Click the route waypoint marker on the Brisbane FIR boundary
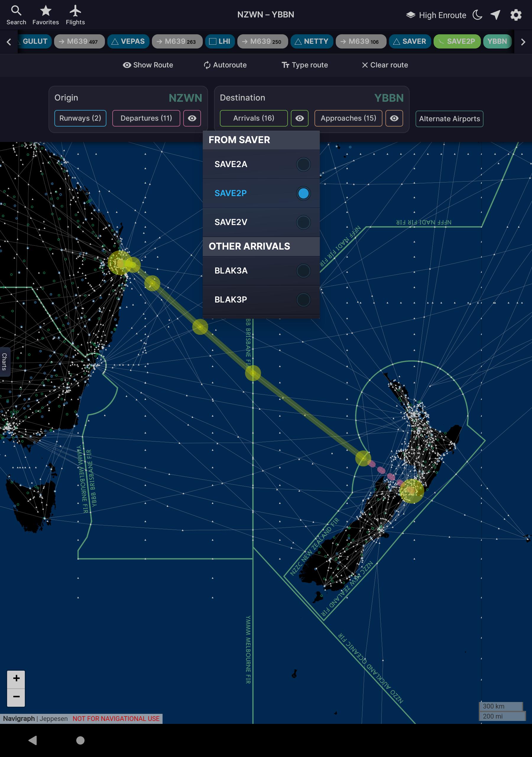532x757 pixels. 253,373
